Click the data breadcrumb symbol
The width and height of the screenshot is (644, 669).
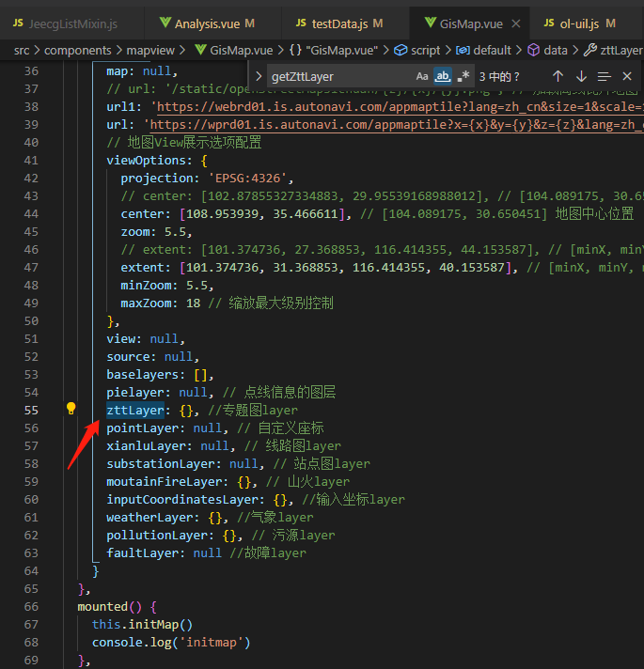(x=556, y=51)
